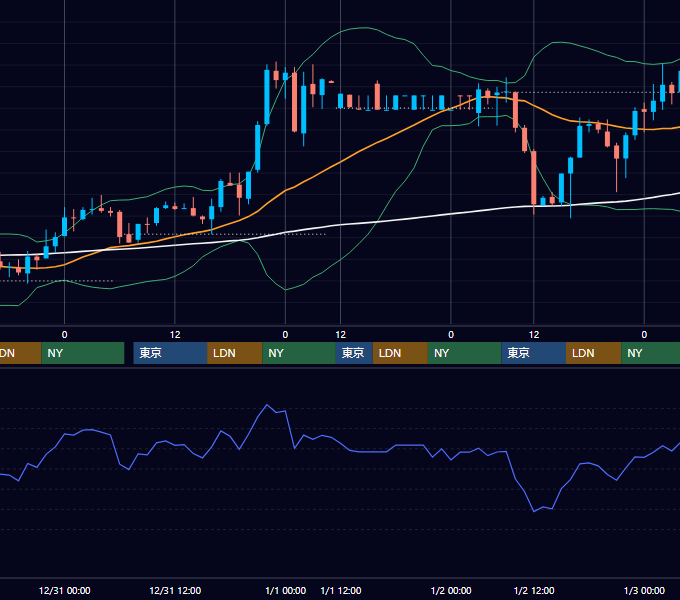Select the 東京 session block on 12/31
The height and width of the screenshot is (600, 680).
[170, 353]
